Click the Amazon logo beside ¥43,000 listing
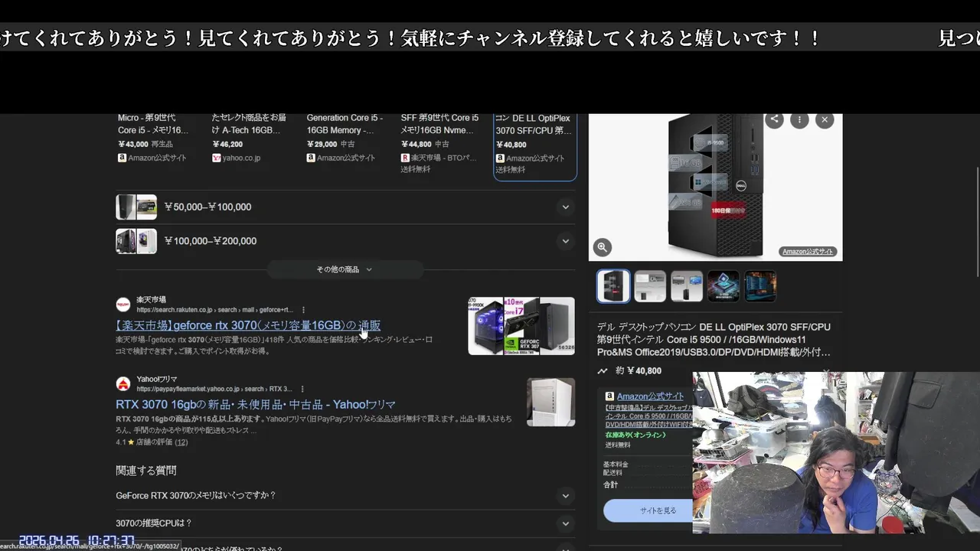 point(122,158)
